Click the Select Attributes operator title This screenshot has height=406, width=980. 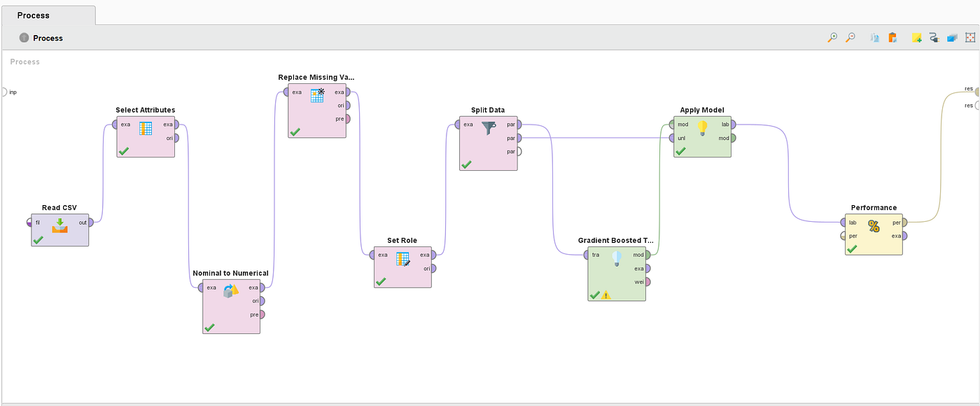pyautogui.click(x=146, y=110)
